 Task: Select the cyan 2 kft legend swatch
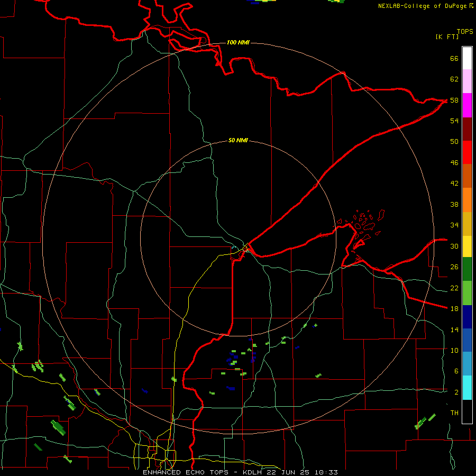click(x=467, y=388)
